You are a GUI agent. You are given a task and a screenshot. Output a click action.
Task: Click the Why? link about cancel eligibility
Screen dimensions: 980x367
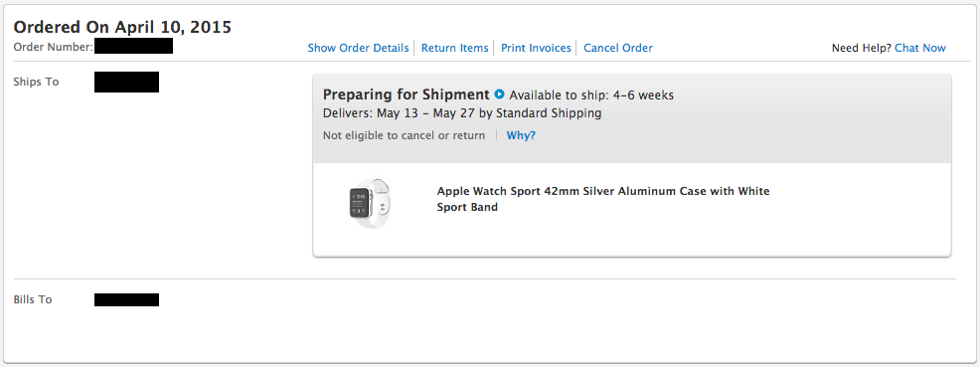[521, 135]
